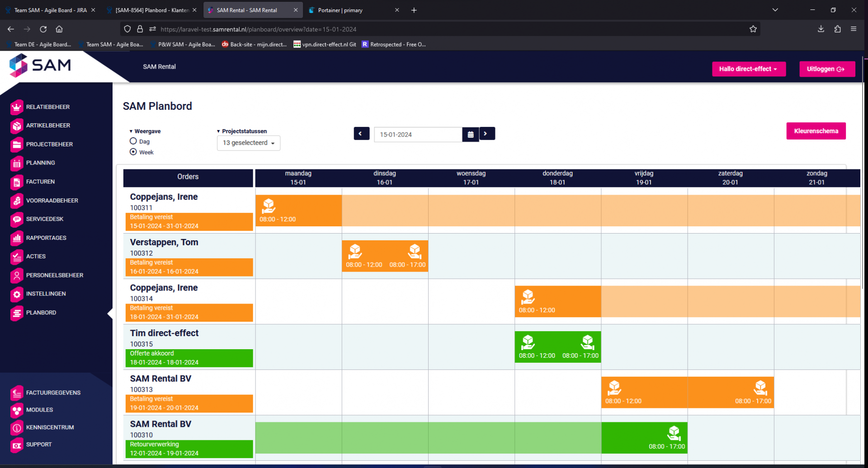
Task: Open Artikelbeheer box icon in sidebar
Action: click(17, 126)
